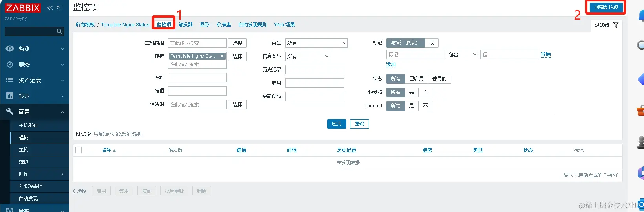Screen dimensions: 644x212
Task: Choose 是 in the 触发器 filter row
Action: click(x=412, y=92)
